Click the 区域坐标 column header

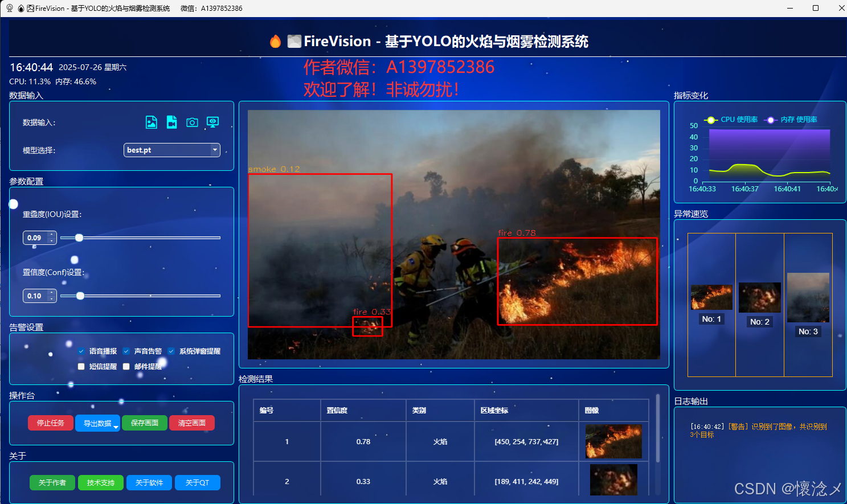(x=527, y=410)
